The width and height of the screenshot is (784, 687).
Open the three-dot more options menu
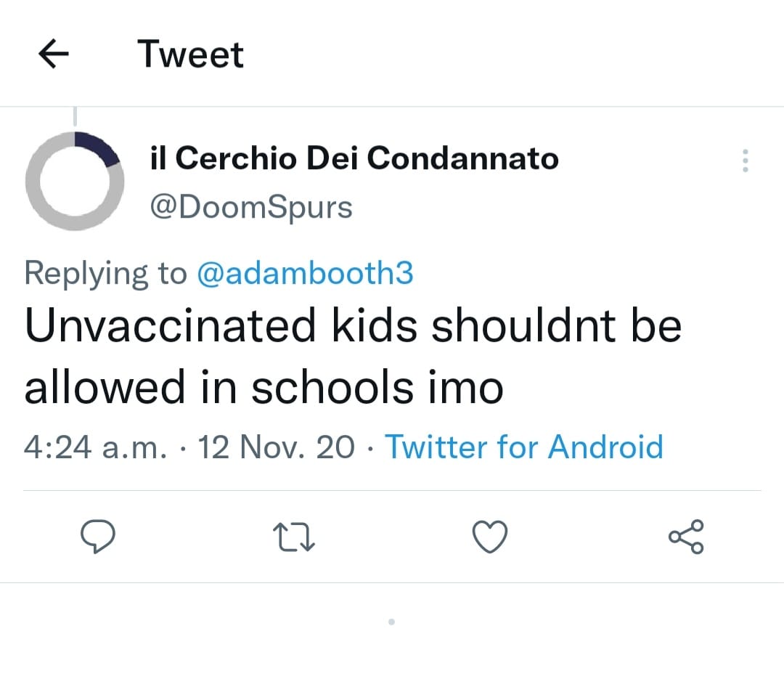pos(744,160)
